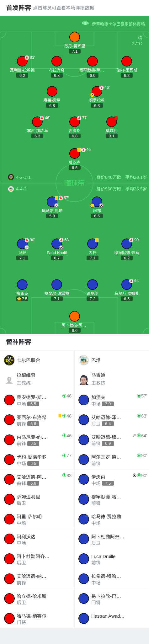
Task: Open substitute 伊沃内 player row
Action: pos(112,480)
